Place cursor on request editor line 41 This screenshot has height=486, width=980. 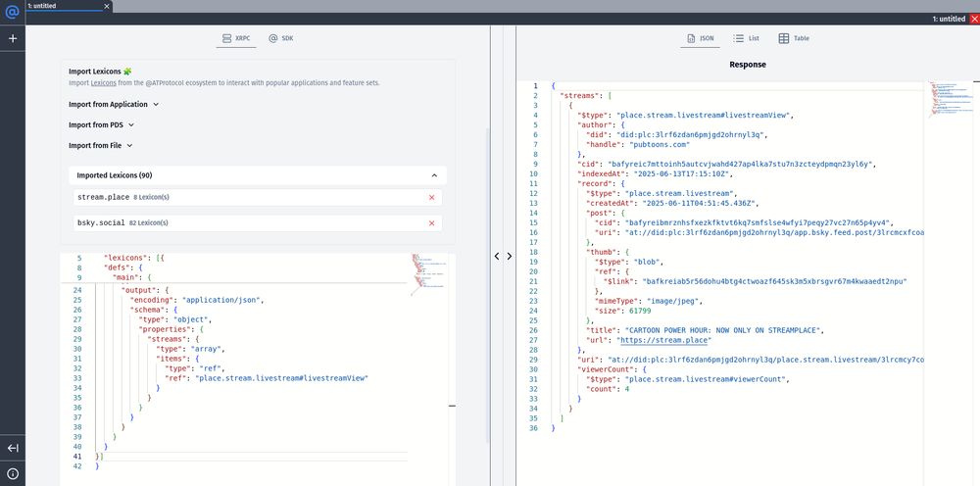click(250, 457)
